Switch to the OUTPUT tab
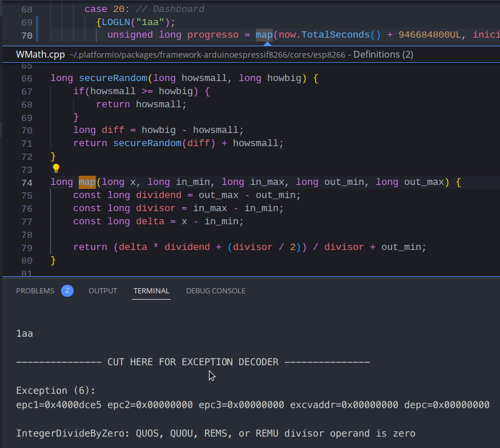This screenshot has width=500, height=448. pos(103,290)
